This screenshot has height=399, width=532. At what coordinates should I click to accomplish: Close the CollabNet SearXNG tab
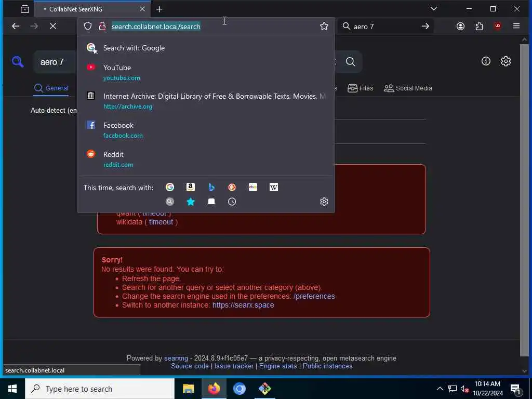coord(142,9)
